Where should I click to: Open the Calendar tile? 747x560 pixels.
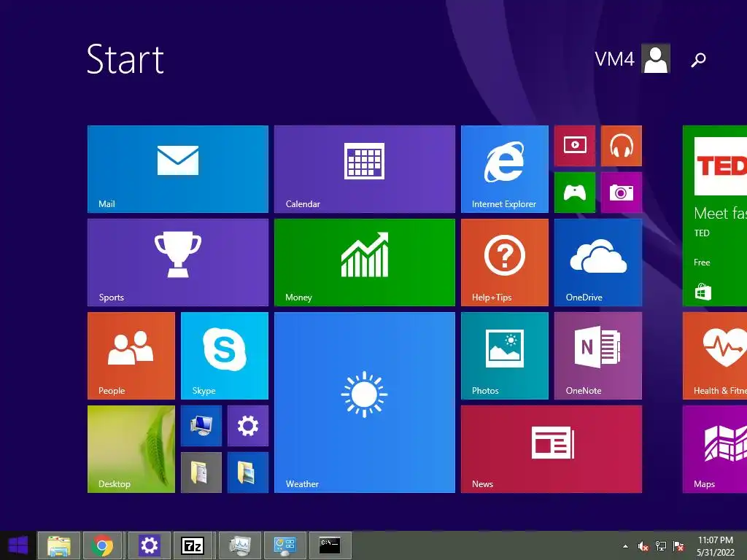365,169
